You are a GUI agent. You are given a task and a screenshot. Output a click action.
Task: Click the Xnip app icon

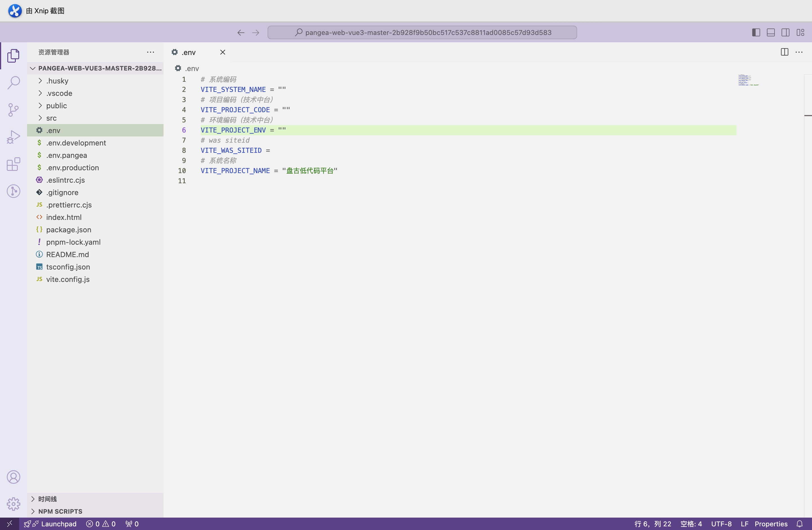click(15, 11)
